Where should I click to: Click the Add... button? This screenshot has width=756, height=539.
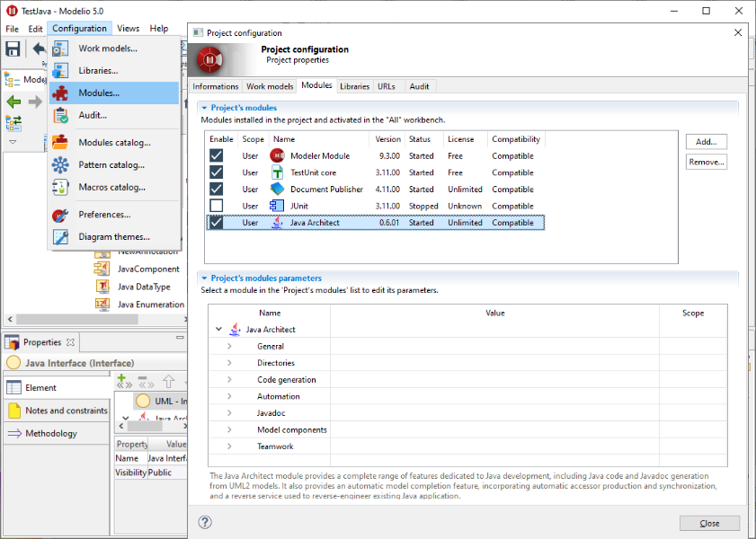point(706,142)
